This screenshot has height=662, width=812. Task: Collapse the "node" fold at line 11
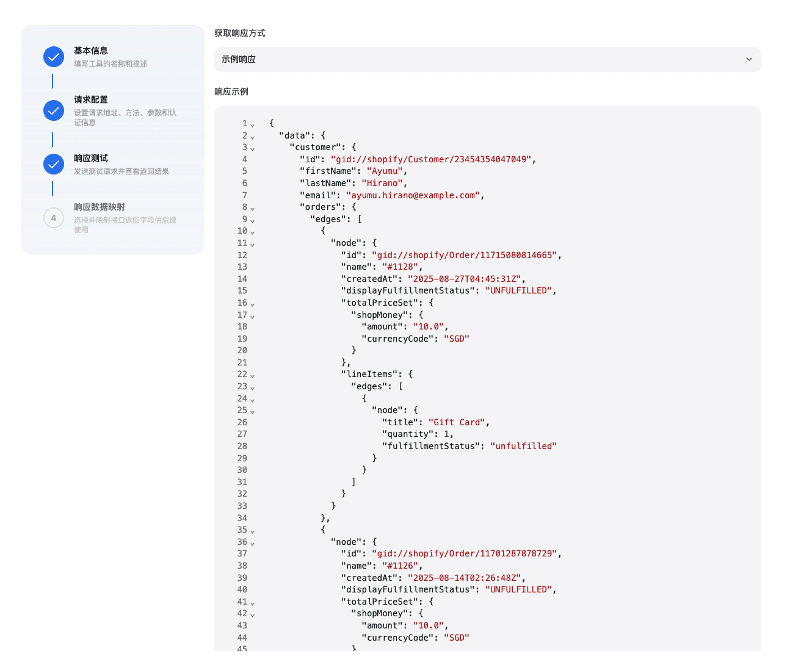[x=252, y=244]
